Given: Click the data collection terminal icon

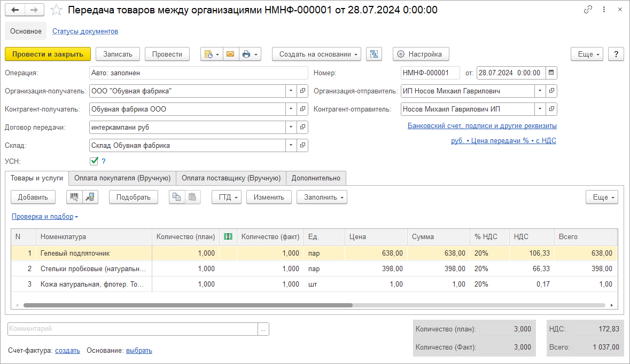Looking at the screenshot, I should tap(90, 197).
